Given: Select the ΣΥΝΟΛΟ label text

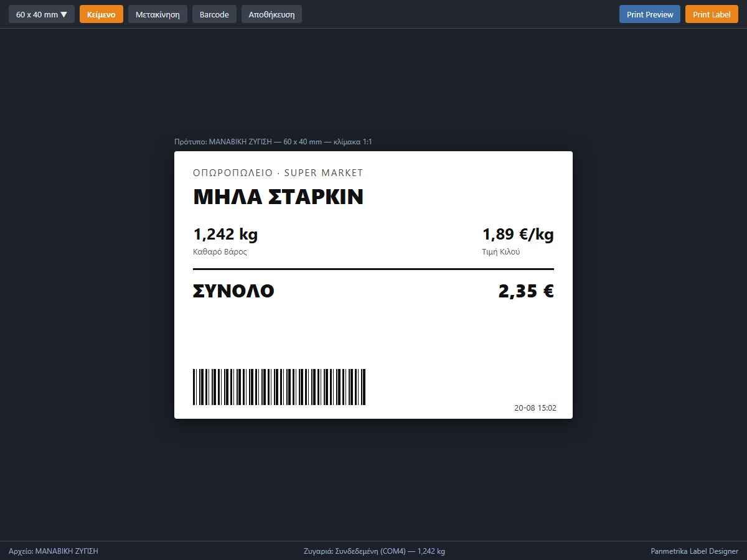Looking at the screenshot, I should pyautogui.click(x=233, y=291).
